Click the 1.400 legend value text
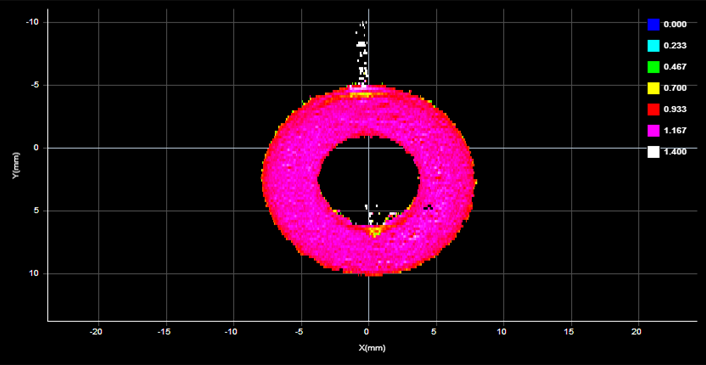Screen dimensions: 706x365 point(675,152)
